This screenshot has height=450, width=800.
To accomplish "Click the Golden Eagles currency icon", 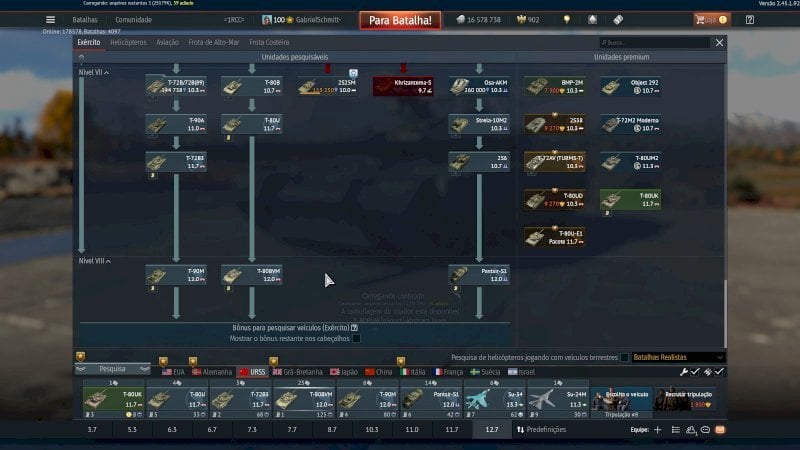I will [521, 19].
